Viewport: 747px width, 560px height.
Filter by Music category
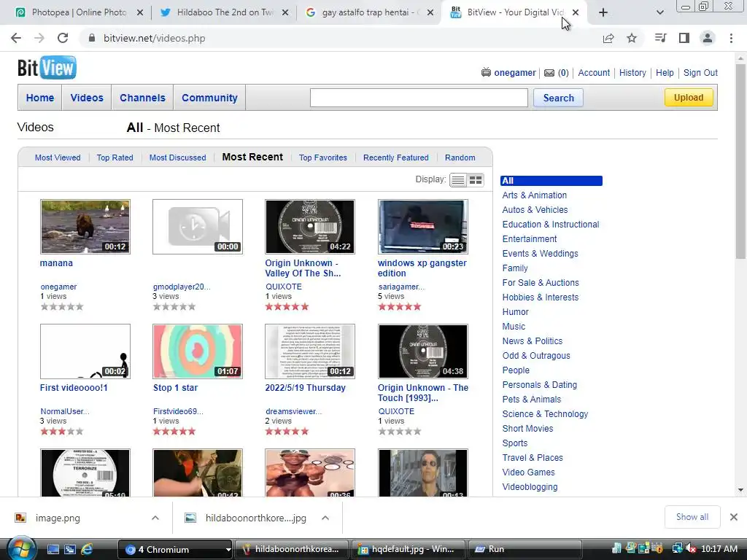point(514,327)
